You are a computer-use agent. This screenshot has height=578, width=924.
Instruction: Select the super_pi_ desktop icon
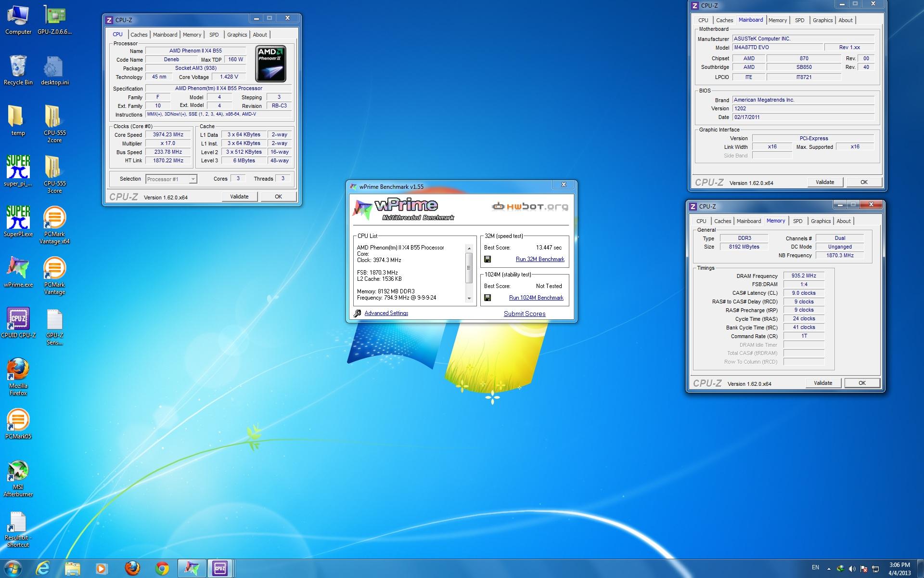click(x=18, y=171)
